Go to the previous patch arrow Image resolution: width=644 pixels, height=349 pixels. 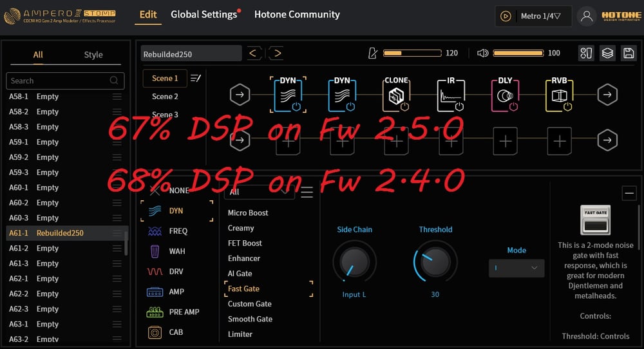click(254, 53)
